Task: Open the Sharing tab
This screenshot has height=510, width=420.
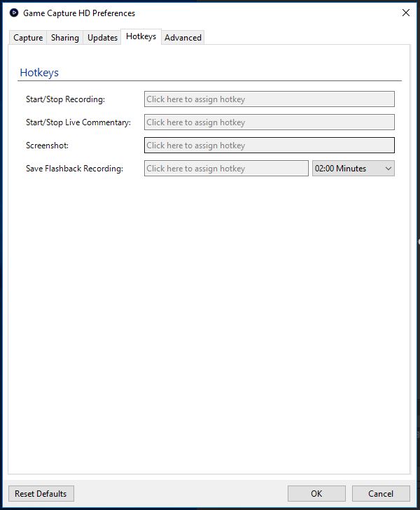Action: 64,38
